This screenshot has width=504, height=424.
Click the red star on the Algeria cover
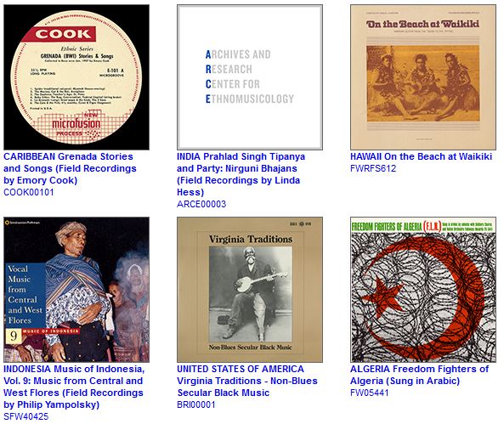[x=382, y=297]
